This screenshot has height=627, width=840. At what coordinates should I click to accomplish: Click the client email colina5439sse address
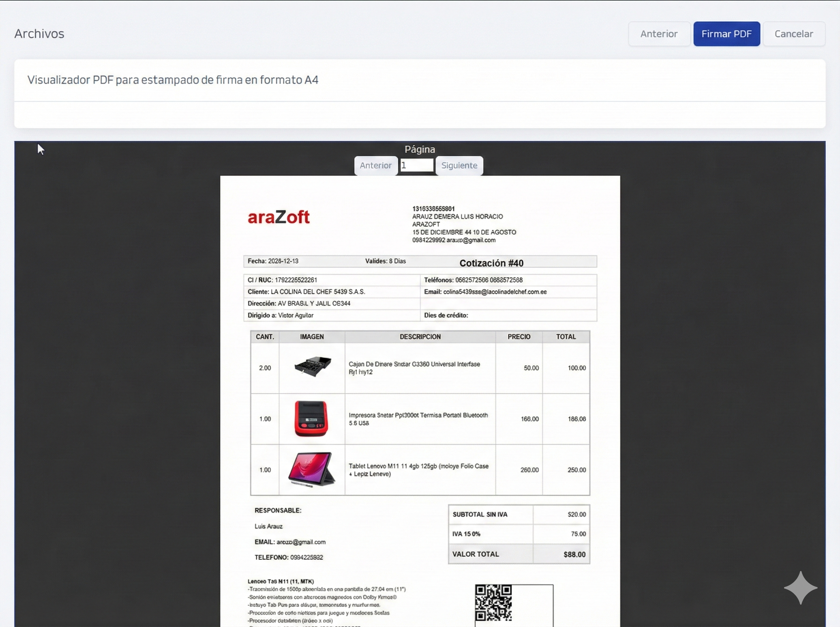coord(495,292)
